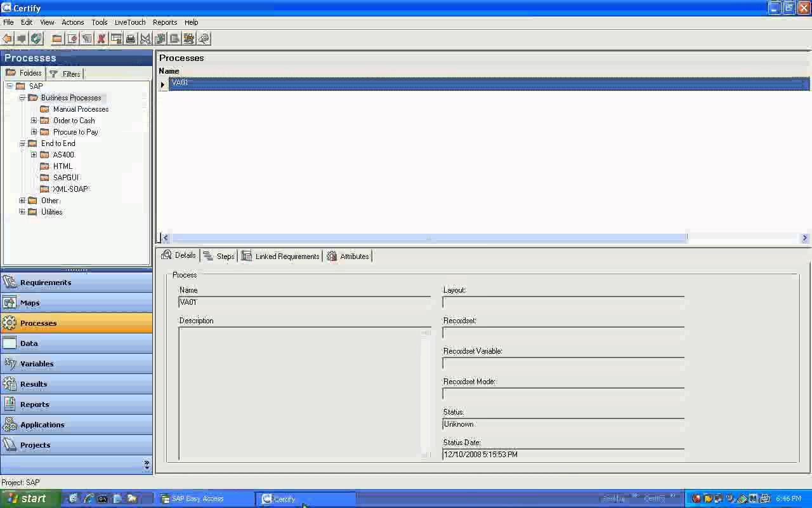This screenshot has height=508, width=812.
Task: Open the Variables navigation panel
Action: point(37,364)
